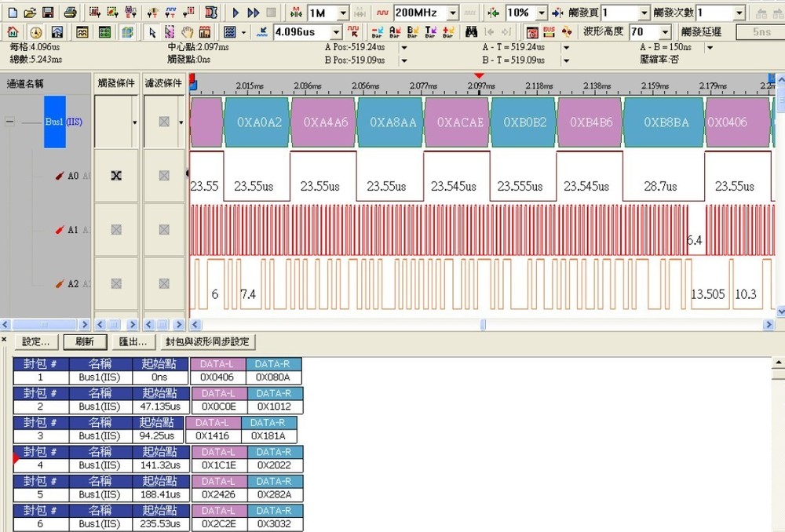Click the home N icon in second toolbar
The image size is (785, 532).
13,32
